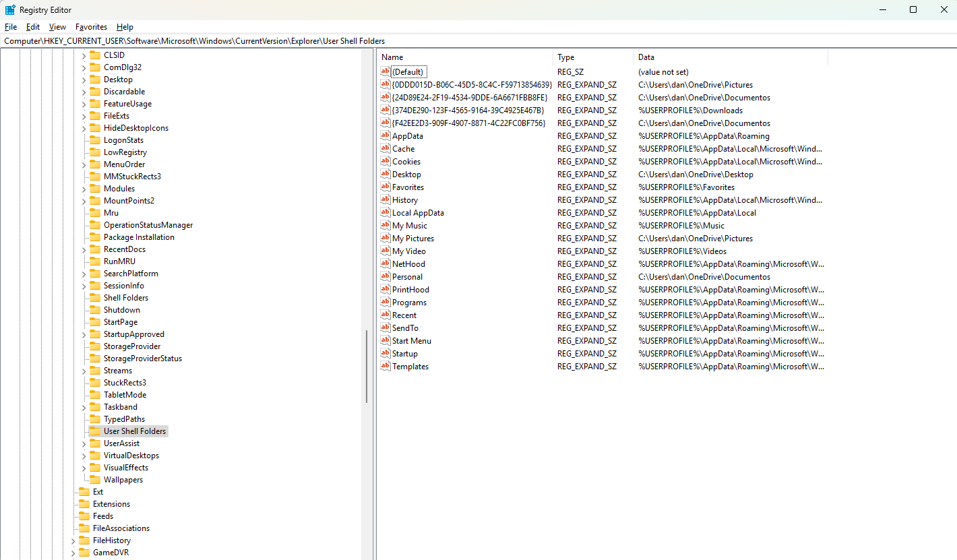Click the string value icon for Templates
Viewport: 957px width, 560px height.
click(x=385, y=366)
